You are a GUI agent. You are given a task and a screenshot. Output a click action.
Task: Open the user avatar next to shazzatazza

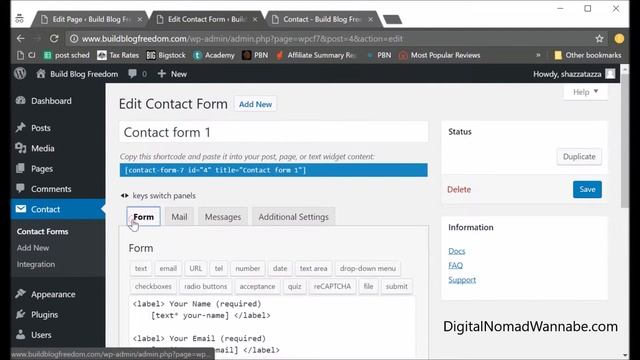[x=610, y=74]
